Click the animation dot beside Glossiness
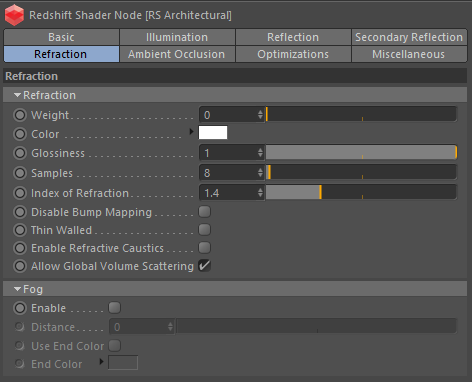Image resolution: width=472 pixels, height=382 pixels. click(20, 153)
